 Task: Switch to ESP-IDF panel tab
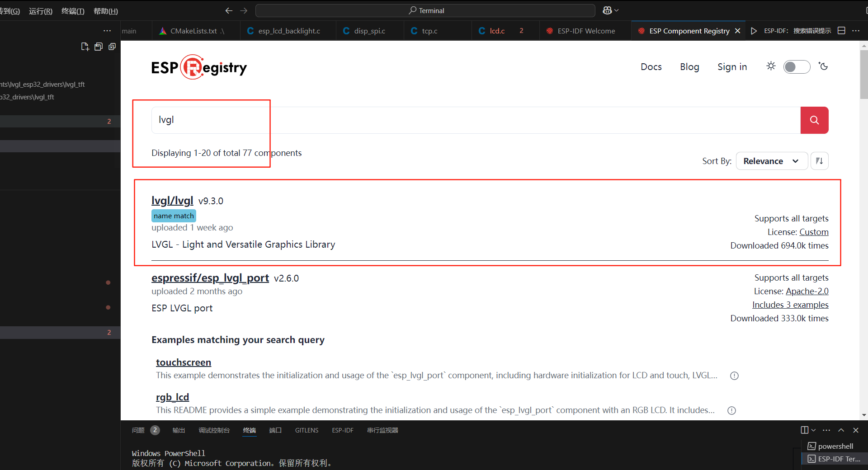tap(343, 430)
